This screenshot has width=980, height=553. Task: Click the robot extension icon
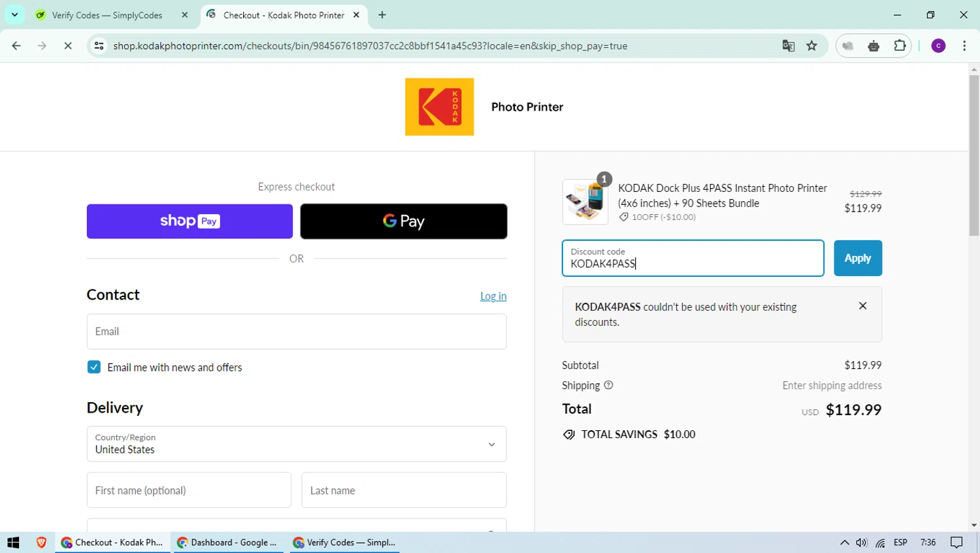click(874, 46)
